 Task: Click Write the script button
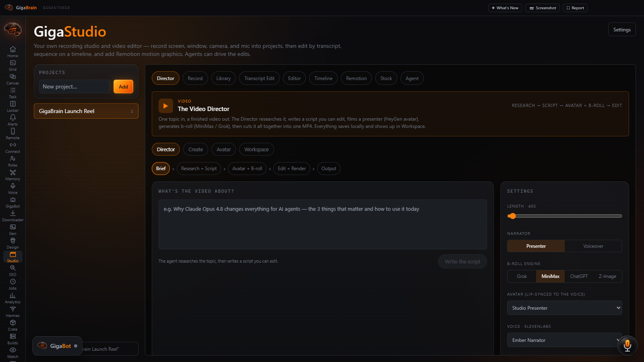[x=462, y=261]
